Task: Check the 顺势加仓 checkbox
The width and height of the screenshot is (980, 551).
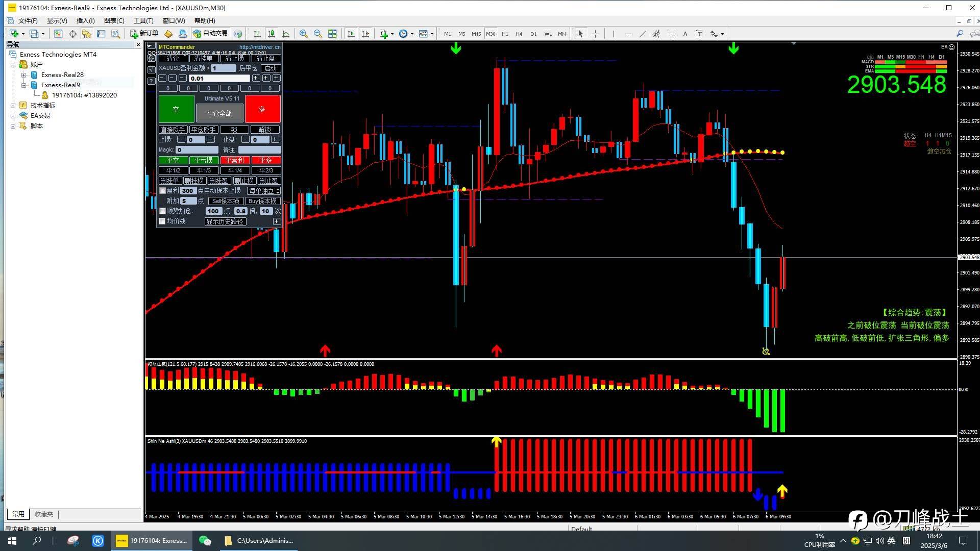Action: pyautogui.click(x=162, y=211)
